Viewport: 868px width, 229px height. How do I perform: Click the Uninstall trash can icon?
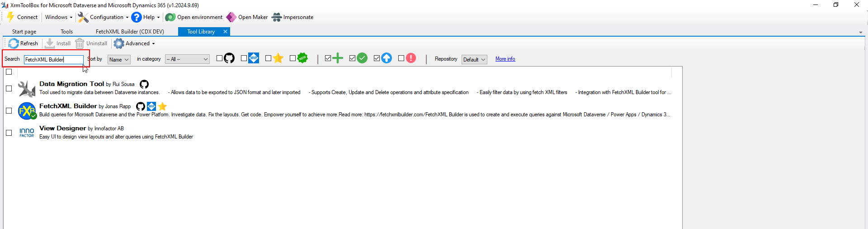[80, 43]
